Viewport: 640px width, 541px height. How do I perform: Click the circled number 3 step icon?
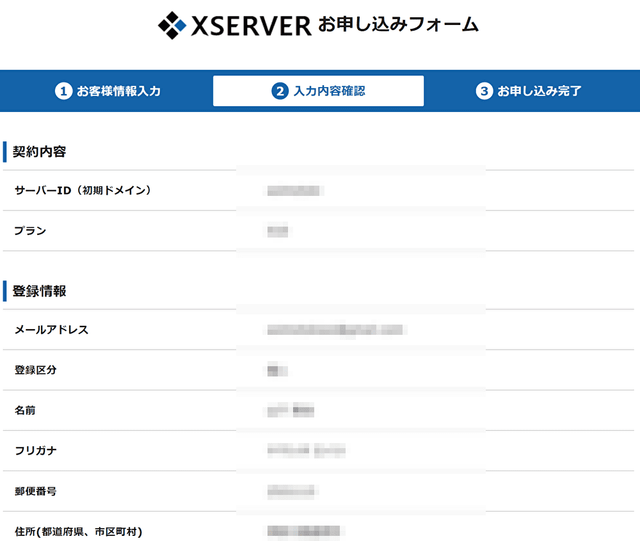(x=484, y=91)
